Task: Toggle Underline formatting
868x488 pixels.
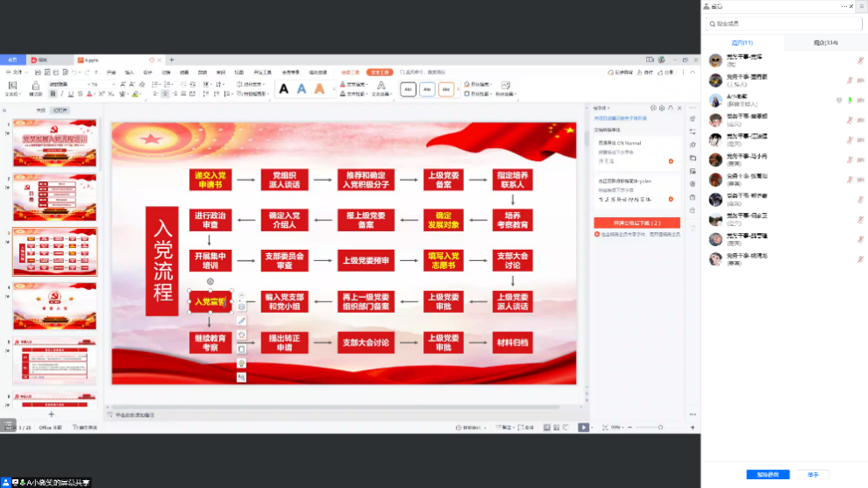Action: pos(70,94)
